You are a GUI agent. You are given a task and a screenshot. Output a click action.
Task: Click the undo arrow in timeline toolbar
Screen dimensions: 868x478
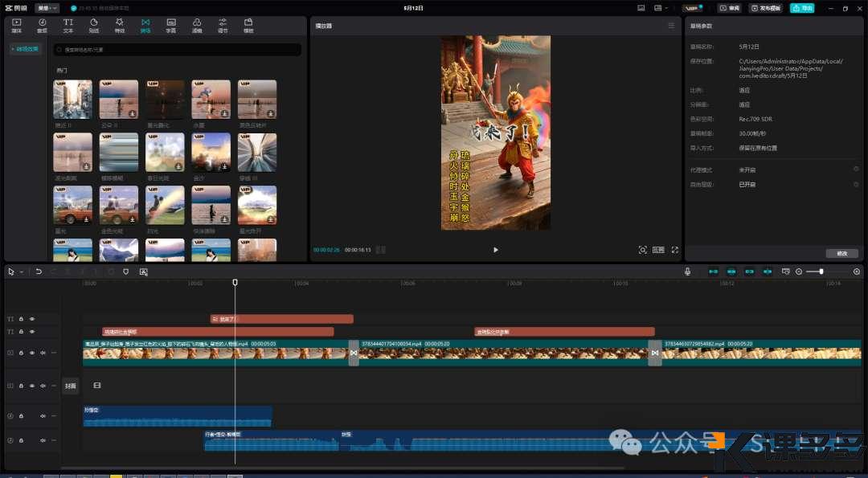[39, 272]
